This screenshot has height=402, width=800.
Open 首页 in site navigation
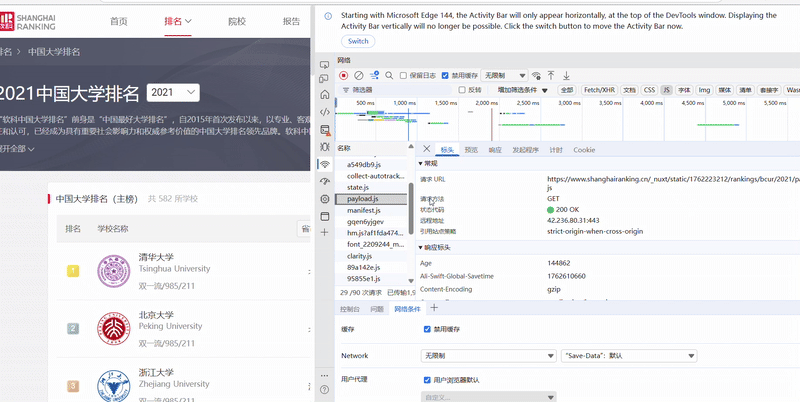(119, 21)
